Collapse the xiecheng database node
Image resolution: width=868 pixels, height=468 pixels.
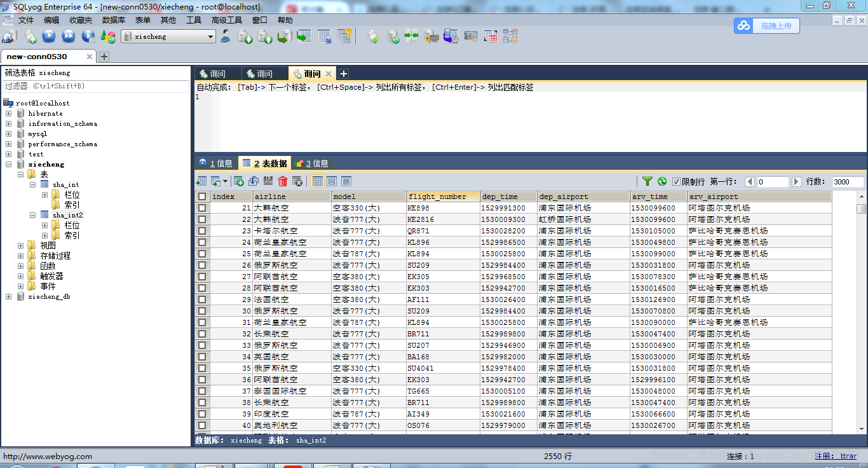(8, 164)
